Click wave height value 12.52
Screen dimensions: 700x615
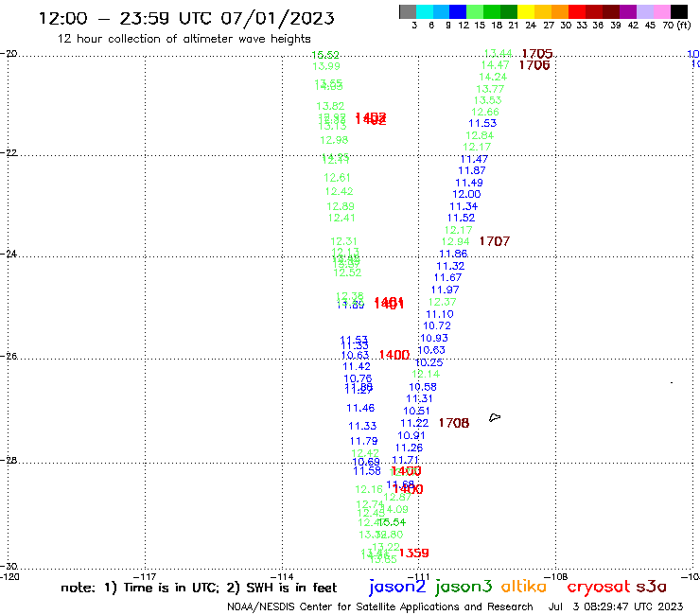[347, 272]
